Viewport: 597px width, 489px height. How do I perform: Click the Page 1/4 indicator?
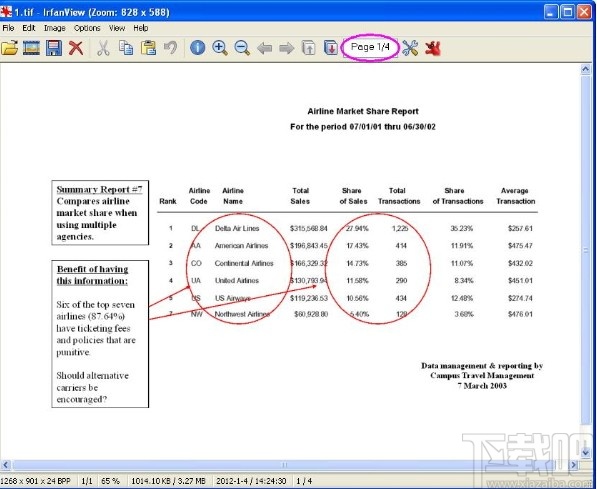coord(370,47)
